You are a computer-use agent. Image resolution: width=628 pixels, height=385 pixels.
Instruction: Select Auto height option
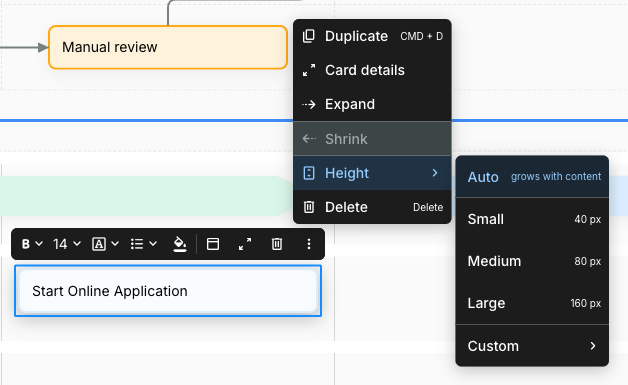[532, 177]
